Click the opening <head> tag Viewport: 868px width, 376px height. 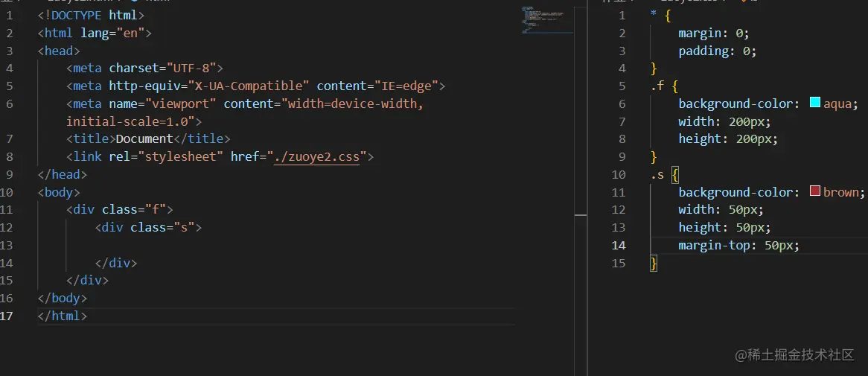click(59, 51)
